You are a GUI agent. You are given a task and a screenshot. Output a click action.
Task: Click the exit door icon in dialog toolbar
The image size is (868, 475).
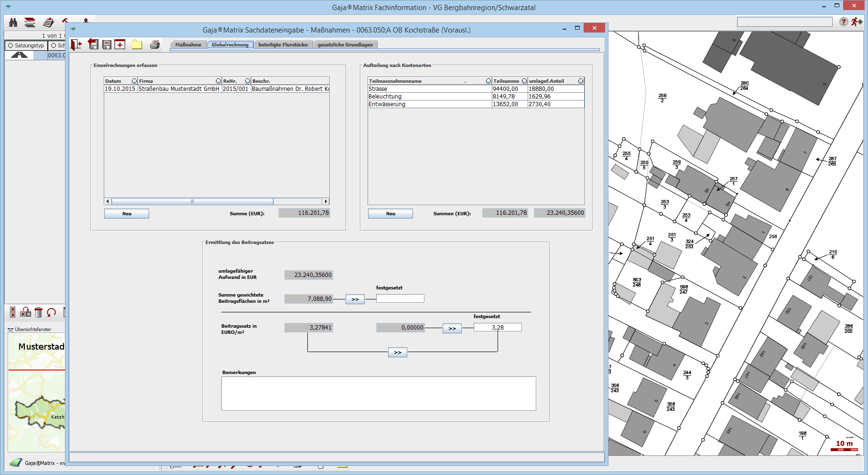[76, 44]
